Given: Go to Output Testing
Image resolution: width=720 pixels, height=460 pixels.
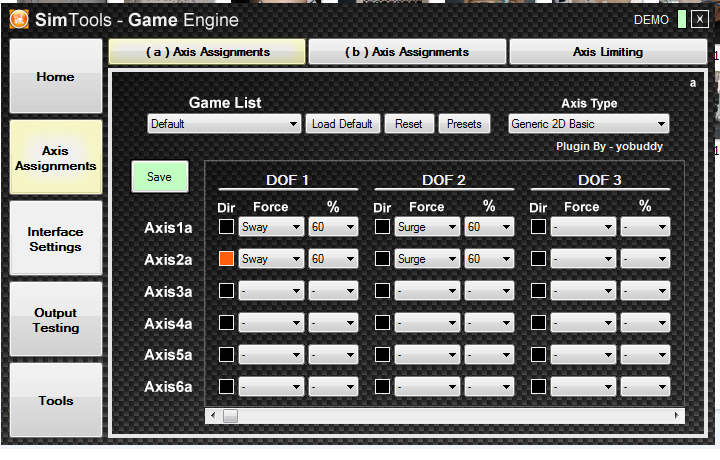Looking at the screenshot, I should point(56,320).
